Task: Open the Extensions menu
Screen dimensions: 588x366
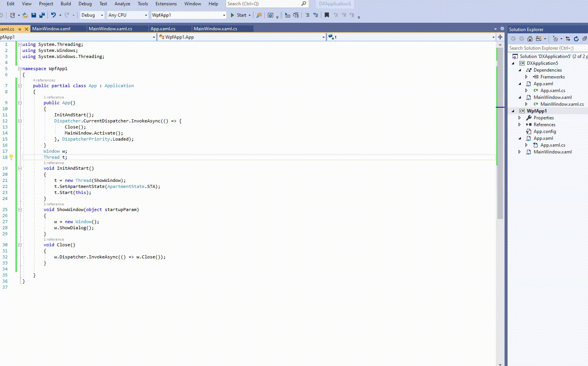Action: [x=166, y=4]
